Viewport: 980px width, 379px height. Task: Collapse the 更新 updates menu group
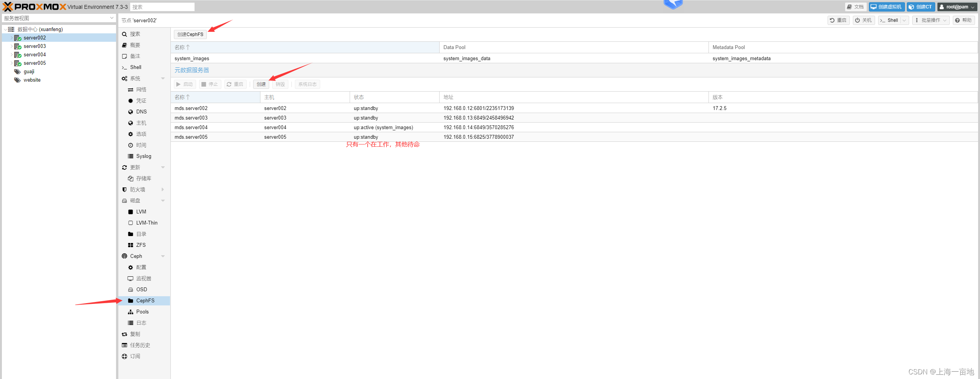point(163,167)
